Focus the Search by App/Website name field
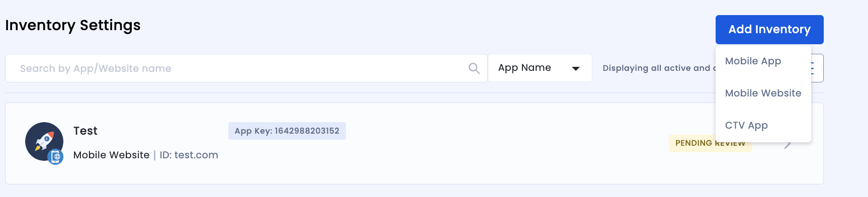Viewport: 868px width, 197px height. (x=246, y=68)
